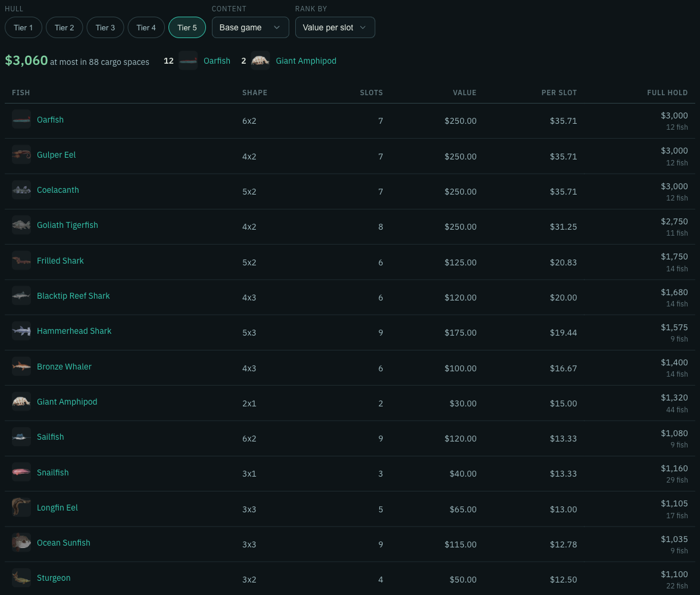This screenshot has height=595, width=700.
Task: Click the $1,105 full hold amount
Action: tap(674, 503)
